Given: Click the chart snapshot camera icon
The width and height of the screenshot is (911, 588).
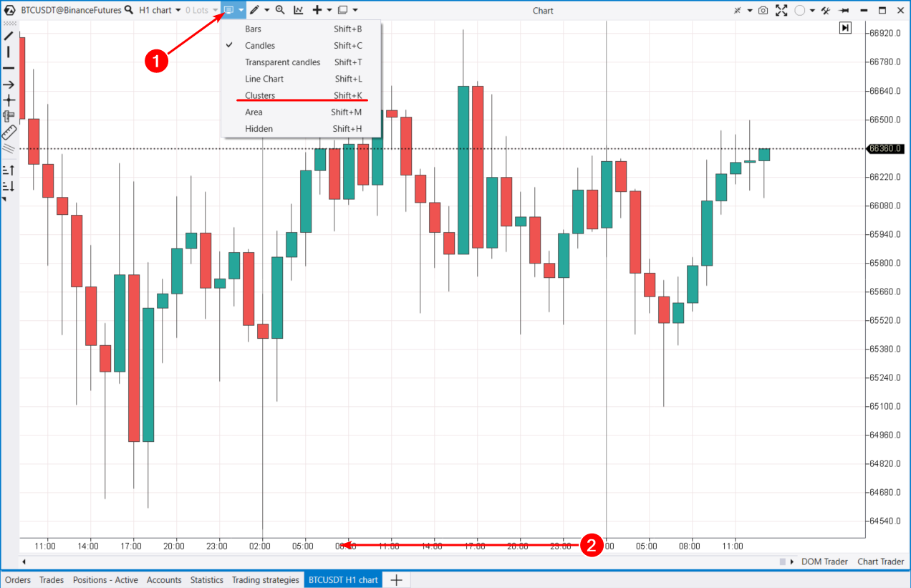Looking at the screenshot, I should pyautogui.click(x=763, y=11).
